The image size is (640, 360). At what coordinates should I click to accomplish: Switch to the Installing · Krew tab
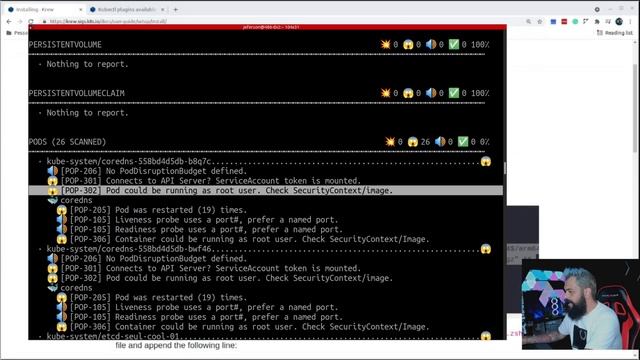click(44, 9)
